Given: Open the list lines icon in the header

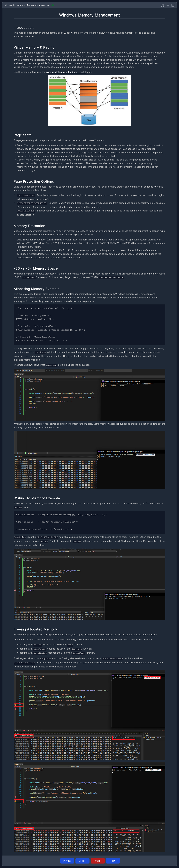Looking at the screenshot, I should coord(168,5).
